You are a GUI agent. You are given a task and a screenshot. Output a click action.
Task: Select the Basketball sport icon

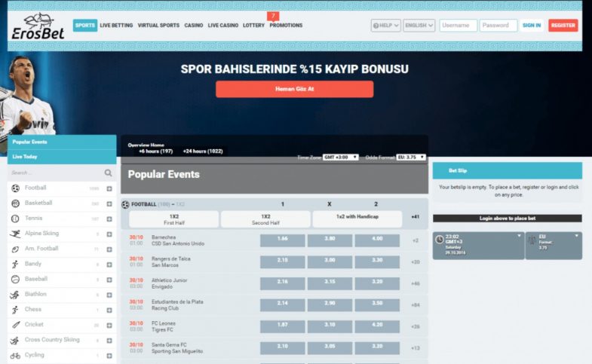tap(15, 203)
